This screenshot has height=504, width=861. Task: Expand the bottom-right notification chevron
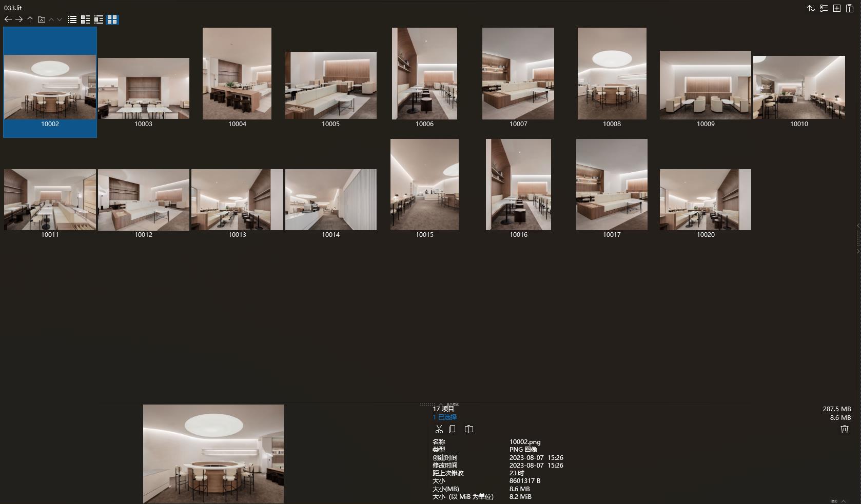point(843,501)
